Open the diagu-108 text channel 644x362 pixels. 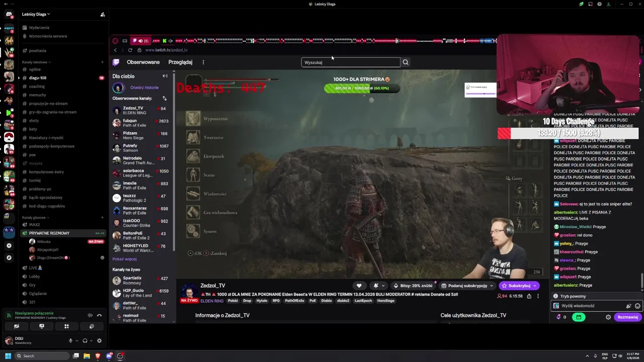pyautogui.click(x=38, y=78)
